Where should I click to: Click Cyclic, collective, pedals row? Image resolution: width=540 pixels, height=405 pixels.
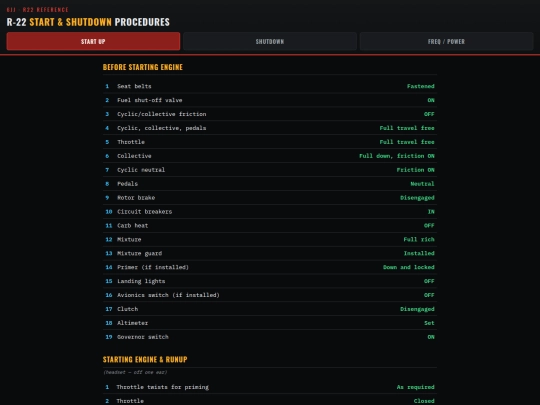click(x=270, y=128)
